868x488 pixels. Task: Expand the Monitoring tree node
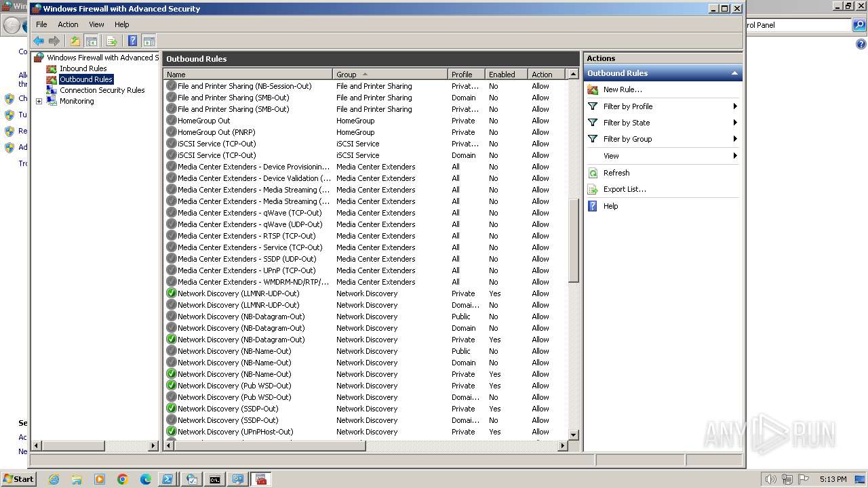click(x=39, y=102)
